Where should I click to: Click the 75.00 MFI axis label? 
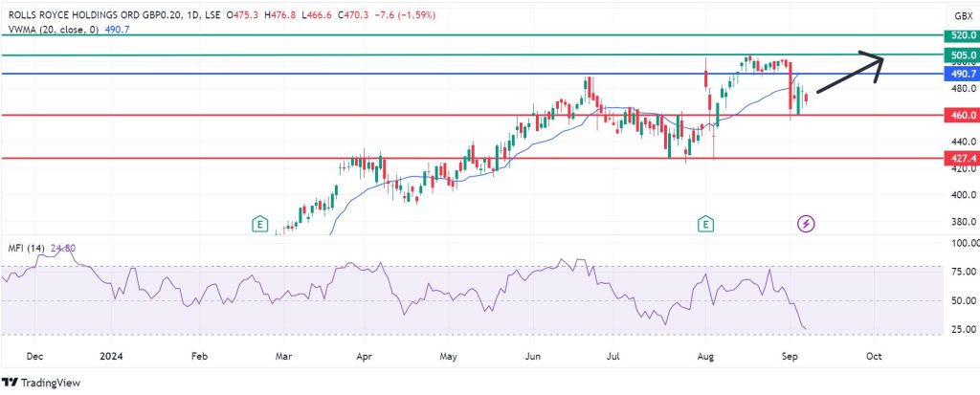[x=963, y=272]
